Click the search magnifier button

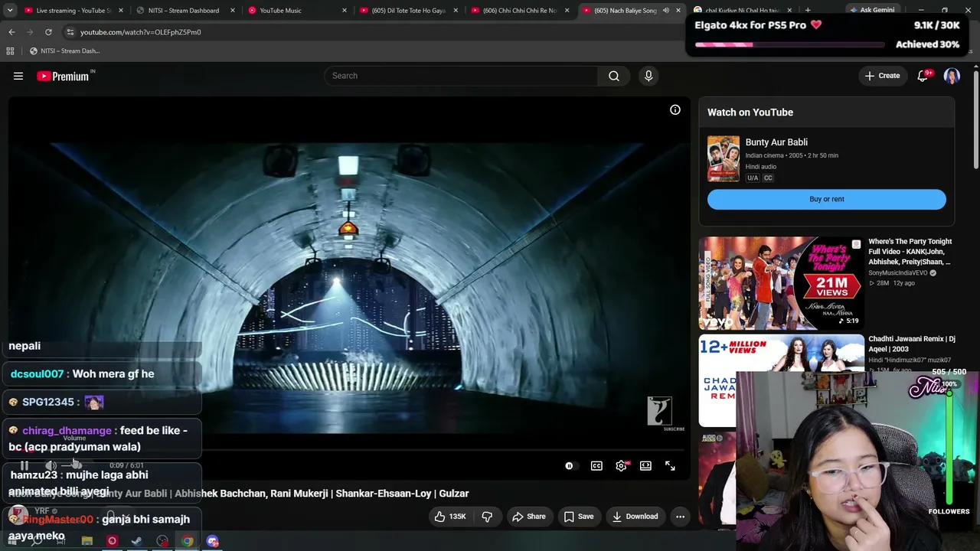(614, 76)
